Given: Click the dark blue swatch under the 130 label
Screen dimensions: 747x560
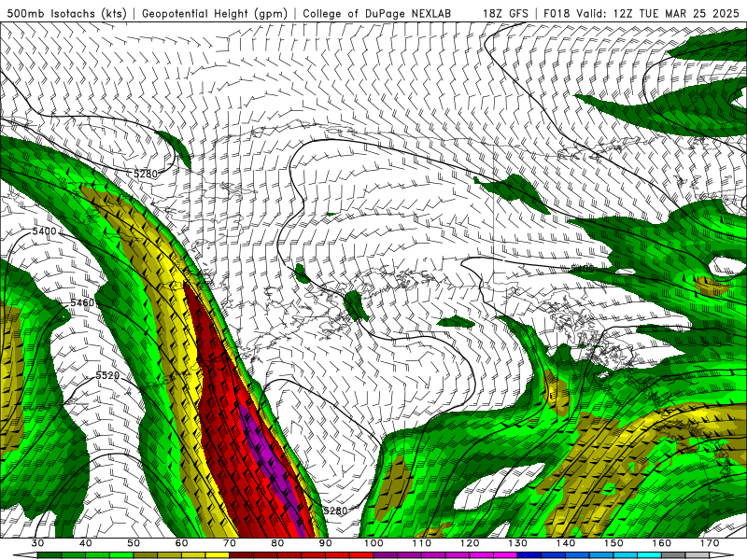Looking at the screenshot, I should click(x=529, y=555).
